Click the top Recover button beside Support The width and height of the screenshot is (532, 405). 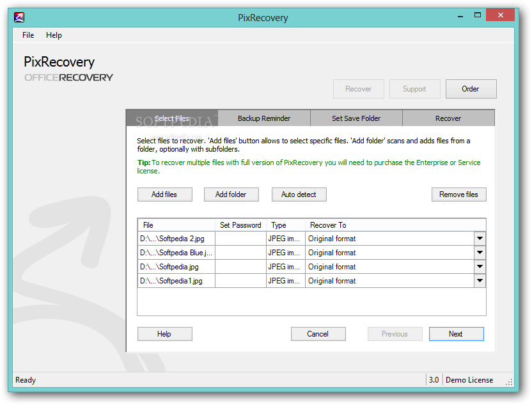point(358,89)
